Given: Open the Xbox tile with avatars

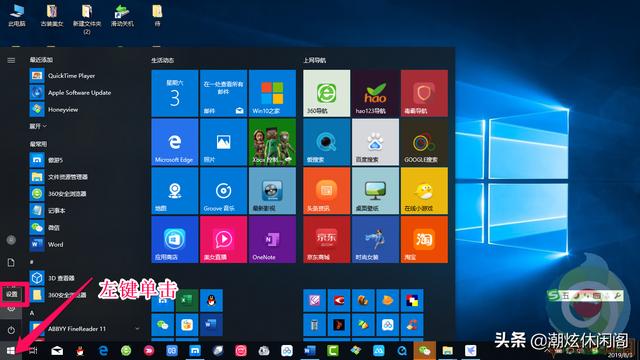Looking at the screenshot, I should 272,142.
